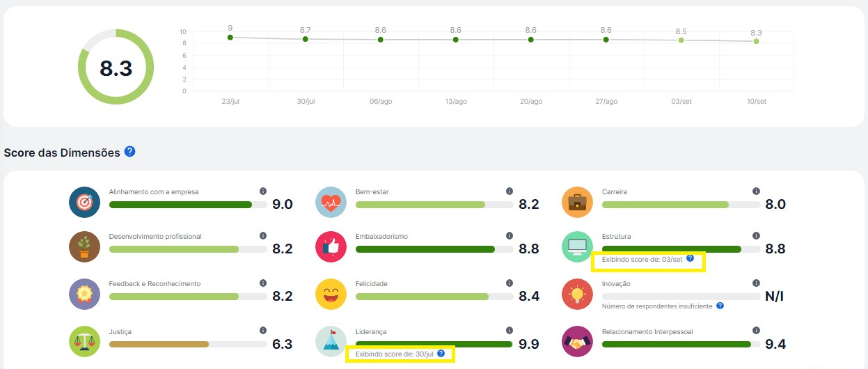
Task: Select the 23/jul data point on chart
Action: (x=230, y=38)
